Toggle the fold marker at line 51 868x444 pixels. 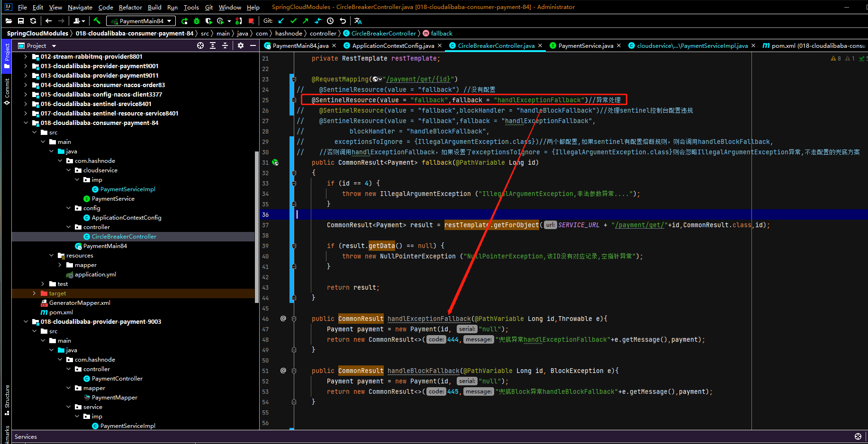tap(294, 371)
